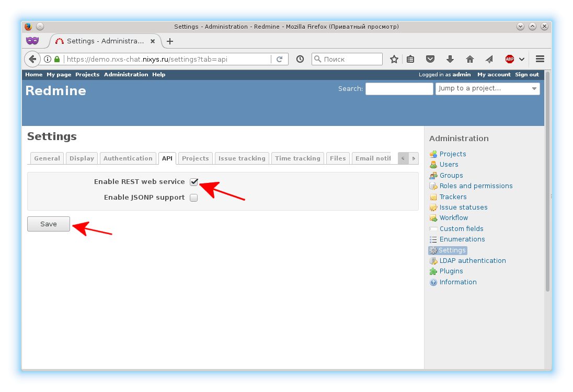Click the Firefox icon in title bar
The width and height of the screenshot is (573, 392).
(28, 27)
